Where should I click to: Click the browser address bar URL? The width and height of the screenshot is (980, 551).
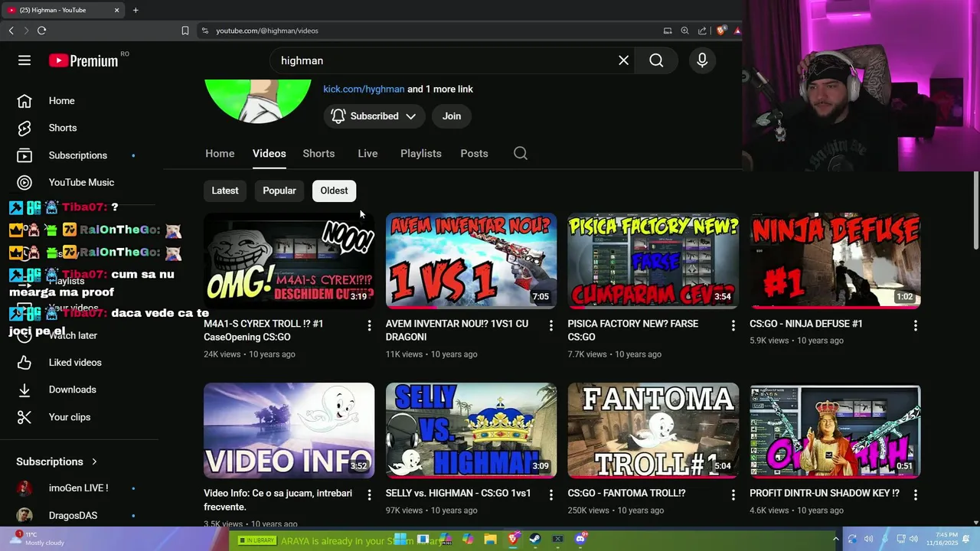point(267,31)
